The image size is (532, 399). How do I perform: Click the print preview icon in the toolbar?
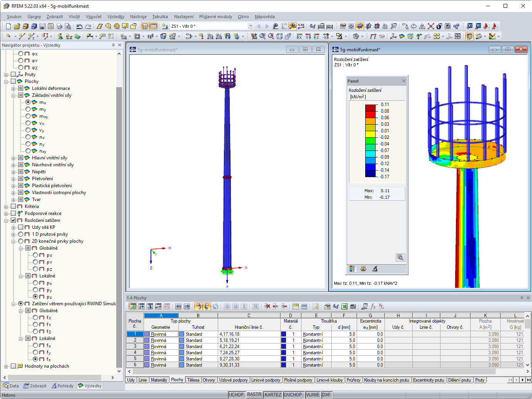pos(68,26)
